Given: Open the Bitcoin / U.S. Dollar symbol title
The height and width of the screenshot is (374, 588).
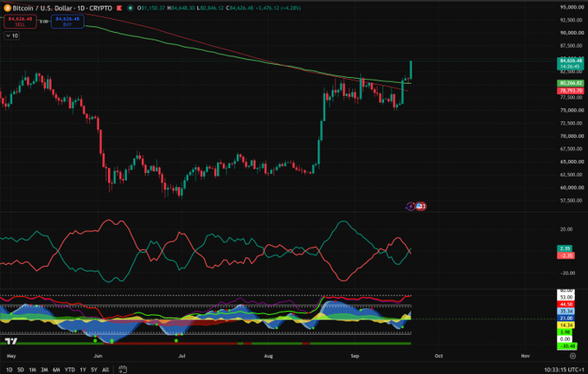Looking at the screenshot, I should tap(62, 8).
